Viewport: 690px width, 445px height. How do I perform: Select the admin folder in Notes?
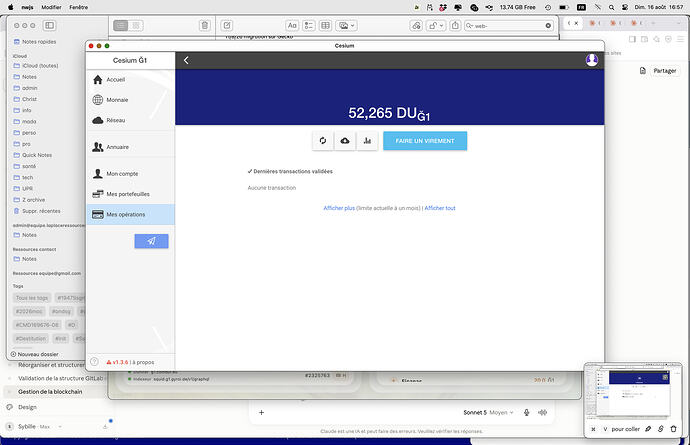[x=26, y=88]
